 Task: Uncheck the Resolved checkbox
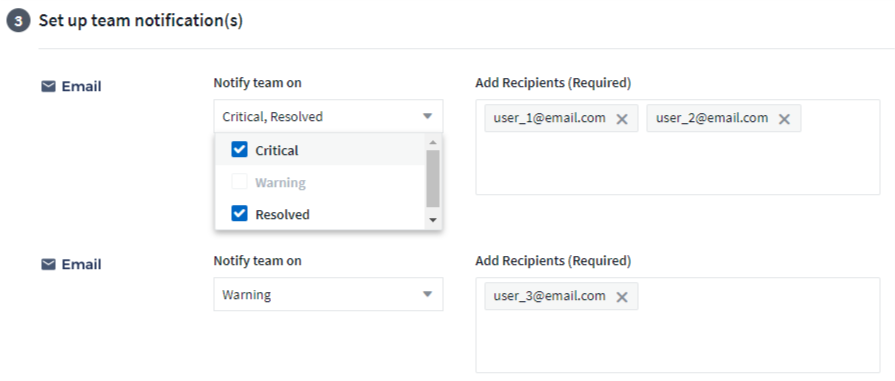[x=239, y=214]
